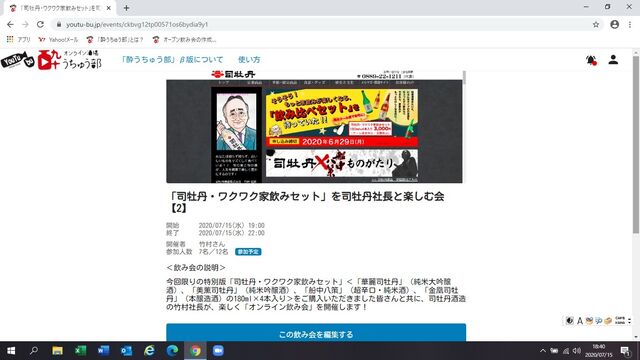Click この飲み会を編集する button
The image size is (640, 360).
316,333
